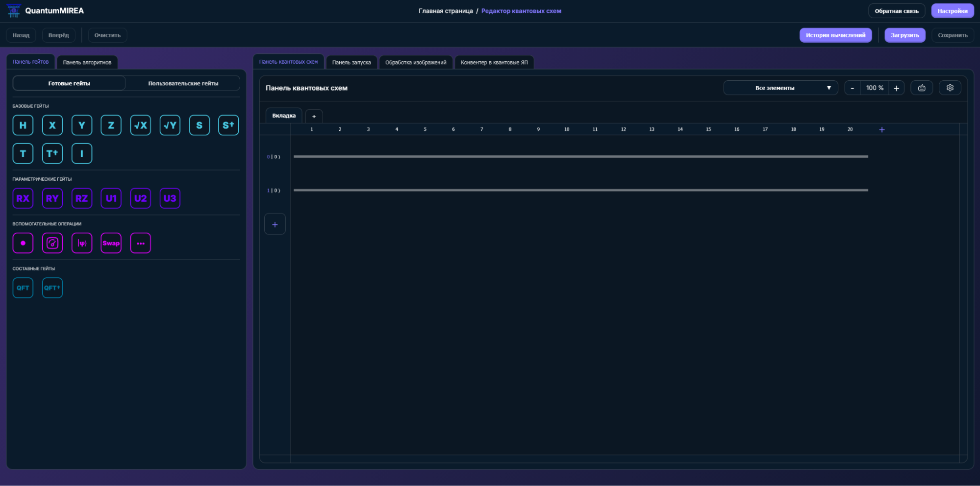Open the Панель гейтов tab
Screen dimensions: 980x486
click(30, 62)
